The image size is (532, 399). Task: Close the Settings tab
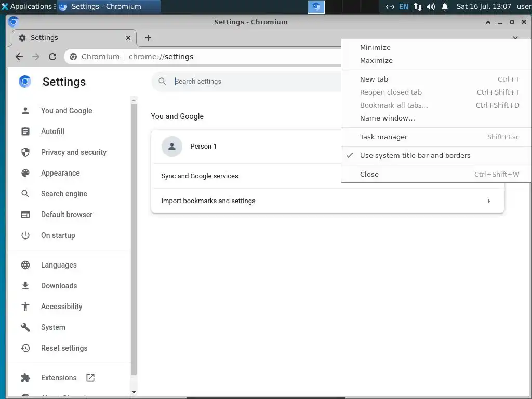click(x=128, y=38)
